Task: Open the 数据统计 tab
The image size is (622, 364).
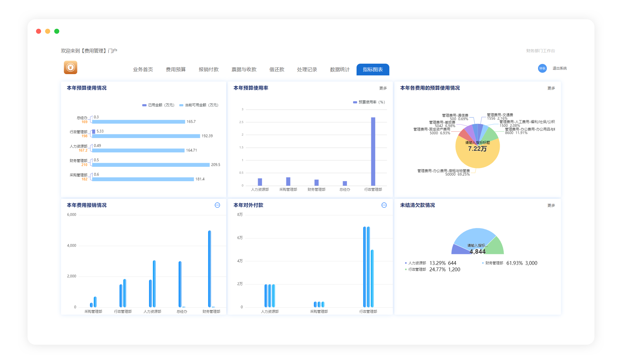Action: pos(340,70)
